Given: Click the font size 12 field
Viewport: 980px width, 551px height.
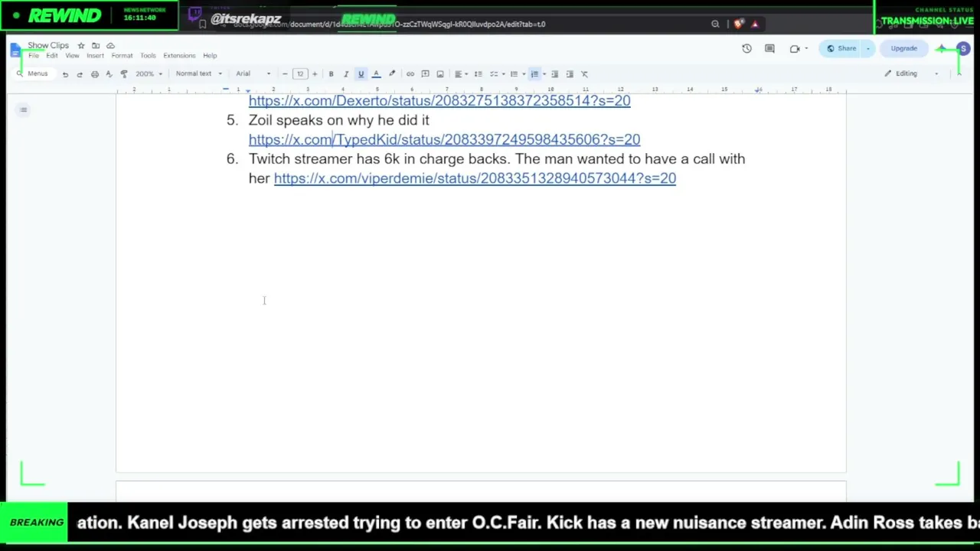Looking at the screenshot, I should (300, 74).
